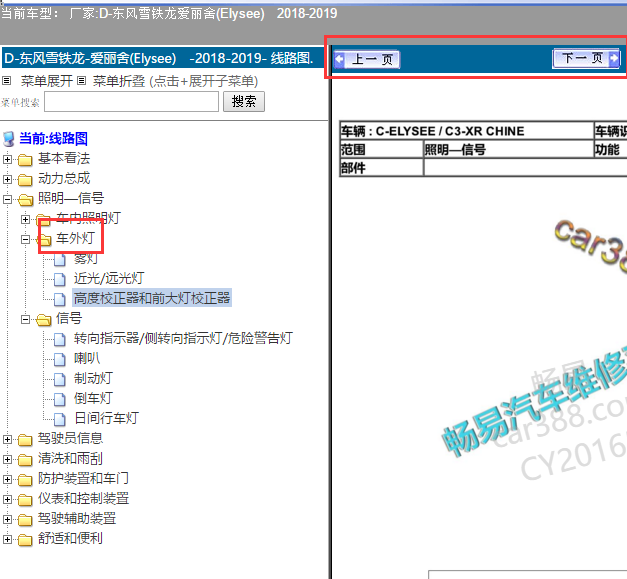Click the 日间行车灯 document icon

tap(60, 419)
